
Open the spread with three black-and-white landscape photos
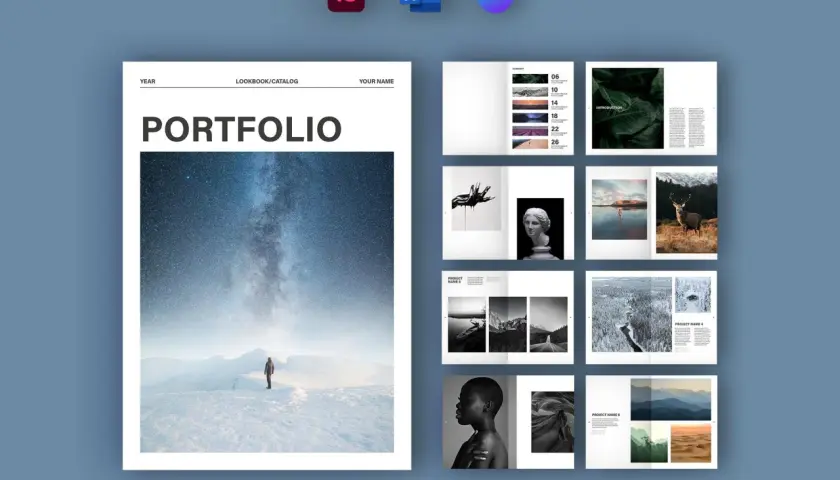pos(508,317)
